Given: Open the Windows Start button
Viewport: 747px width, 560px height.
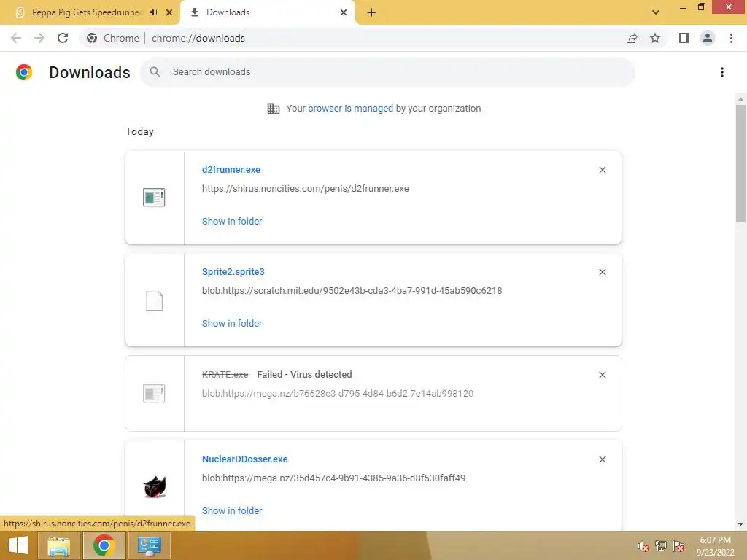Looking at the screenshot, I should pos(18,545).
